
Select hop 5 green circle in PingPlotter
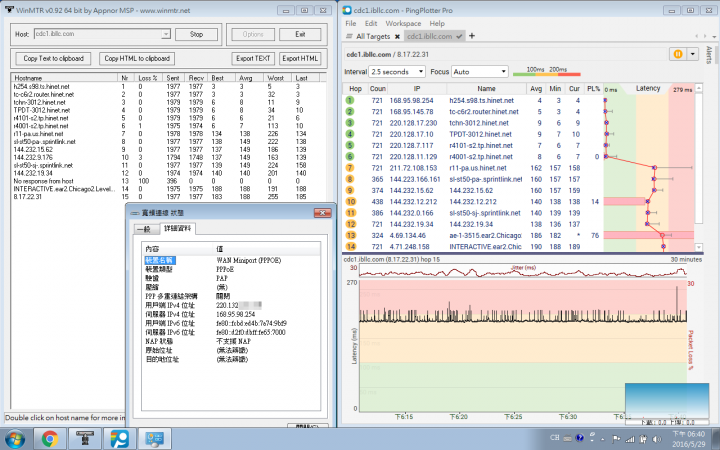click(350, 145)
